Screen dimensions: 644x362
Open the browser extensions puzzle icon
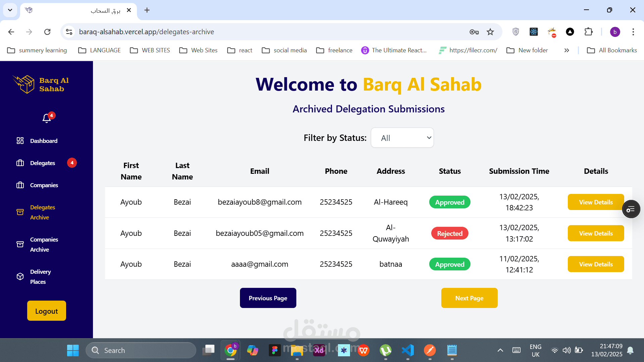[588, 32]
